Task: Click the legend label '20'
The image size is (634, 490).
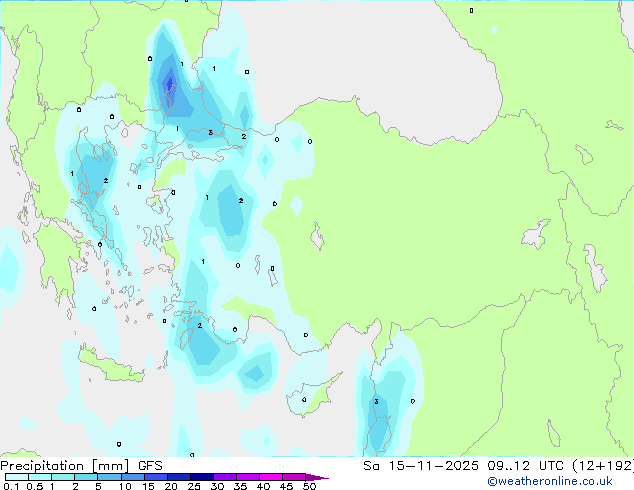Action: coord(171,486)
